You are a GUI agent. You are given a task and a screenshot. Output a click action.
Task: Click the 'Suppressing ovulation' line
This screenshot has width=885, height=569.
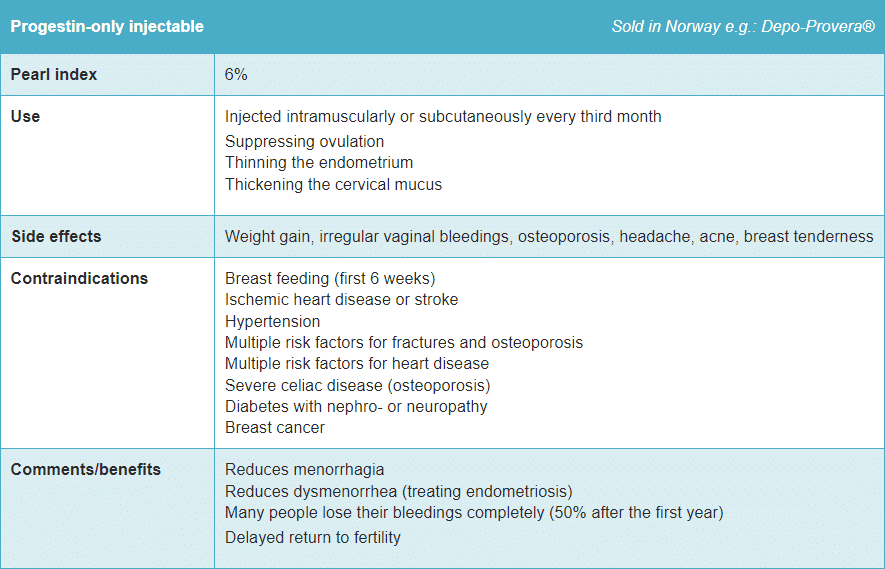304,142
